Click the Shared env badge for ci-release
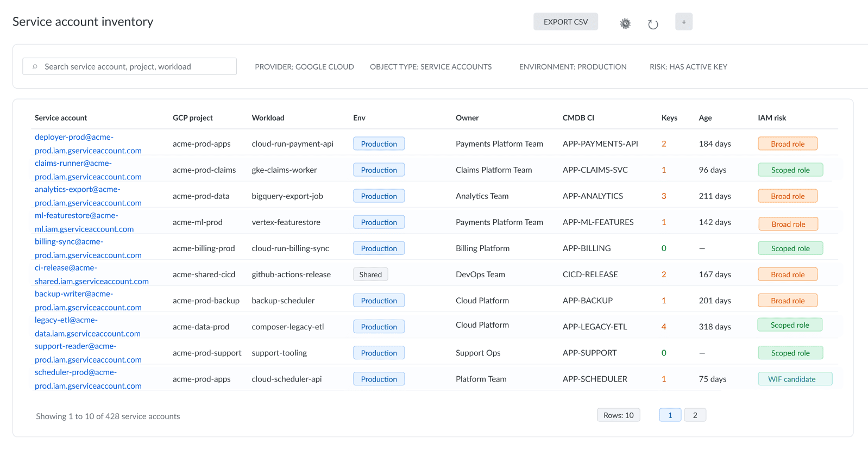 370,275
